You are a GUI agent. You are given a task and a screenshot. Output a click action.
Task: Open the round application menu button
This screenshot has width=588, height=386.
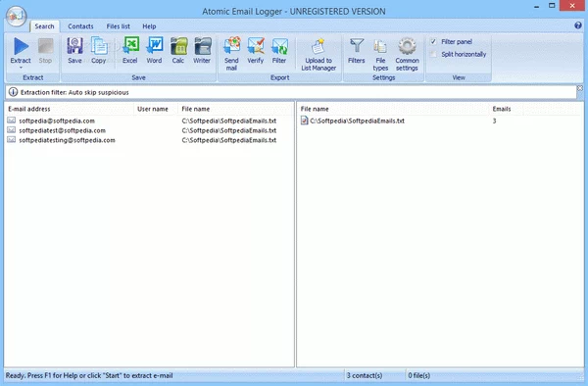pyautogui.click(x=16, y=16)
